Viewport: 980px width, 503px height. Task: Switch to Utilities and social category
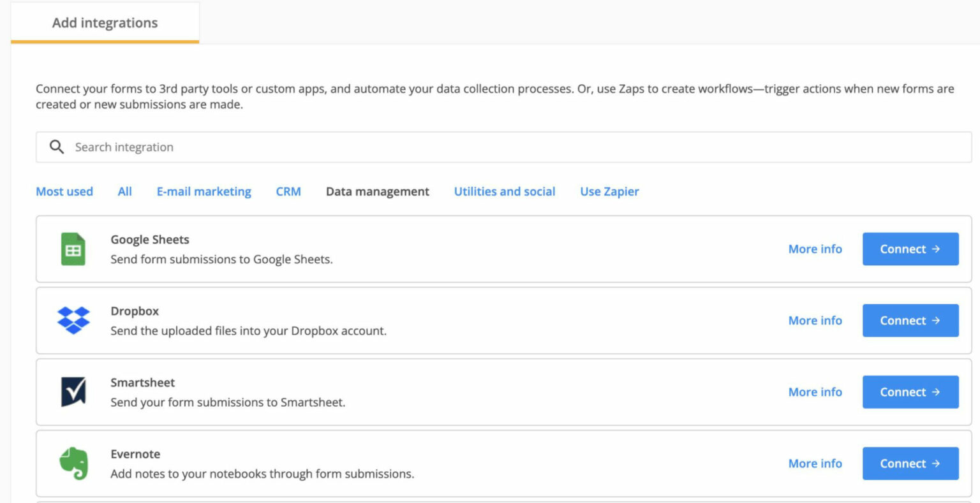pos(504,191)
